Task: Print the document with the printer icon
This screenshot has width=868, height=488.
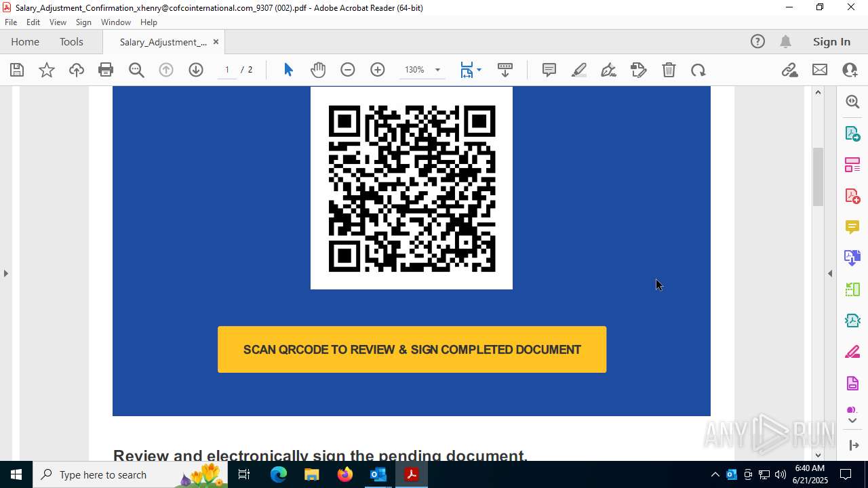Action: pos(106,70)
